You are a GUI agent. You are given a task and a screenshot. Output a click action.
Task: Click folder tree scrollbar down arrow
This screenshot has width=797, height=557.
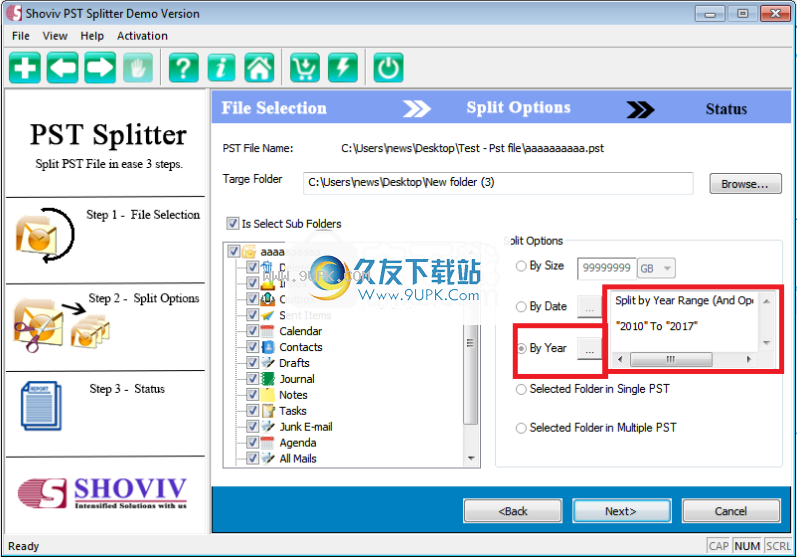coord(471,458)
